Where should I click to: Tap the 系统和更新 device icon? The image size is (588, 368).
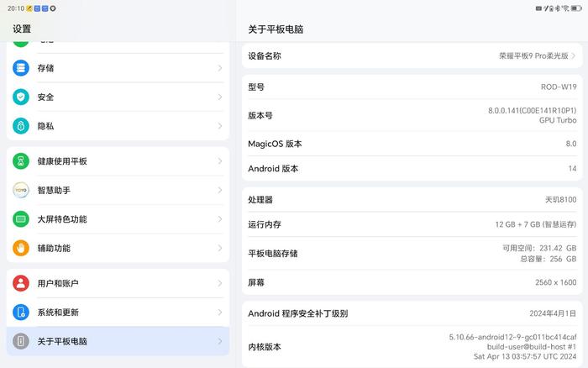[21, 312]
